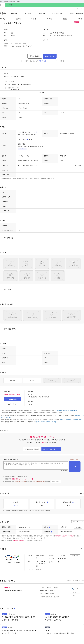Click the warning icon in 채용 담당자 notice
Viewport: 84px width, 644px height.
tap(31, 437)
